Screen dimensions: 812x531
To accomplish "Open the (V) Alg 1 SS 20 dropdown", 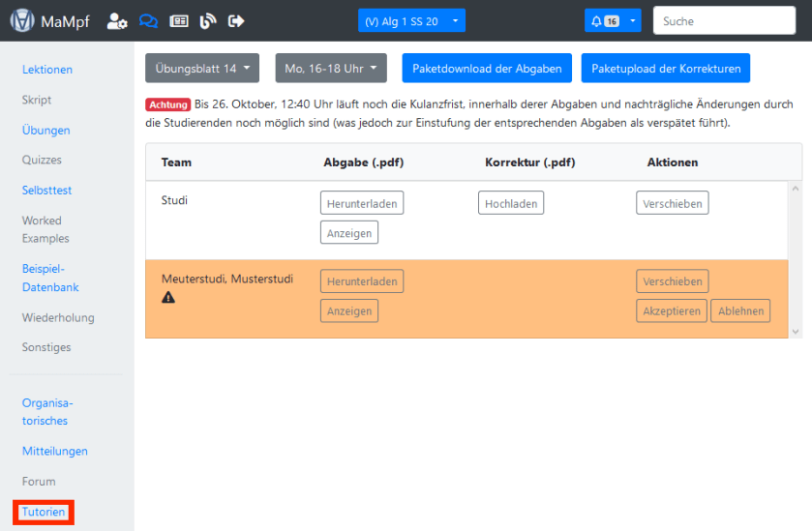I will coord(411,21).
